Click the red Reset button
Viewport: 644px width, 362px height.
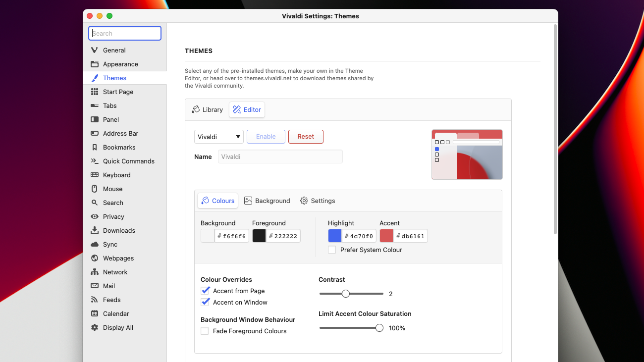click(306, 137)
